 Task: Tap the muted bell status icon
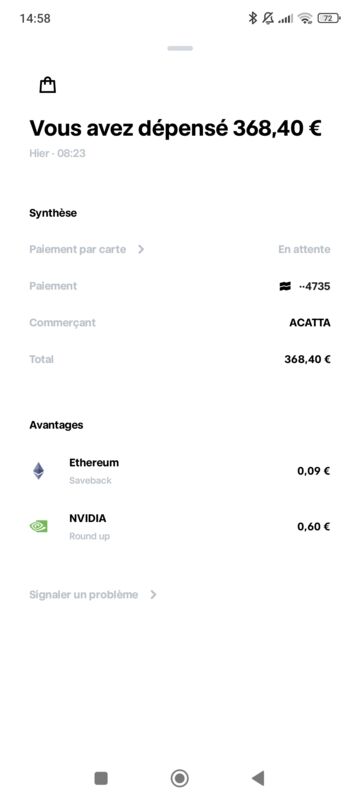(268, 19)
